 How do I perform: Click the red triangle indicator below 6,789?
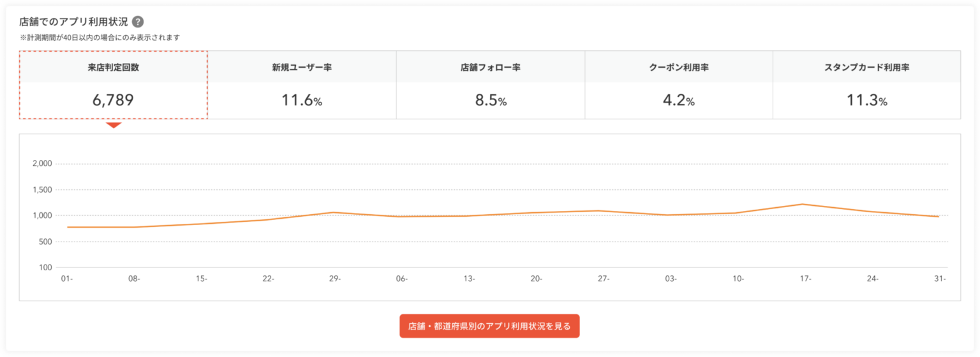[114, 125]
